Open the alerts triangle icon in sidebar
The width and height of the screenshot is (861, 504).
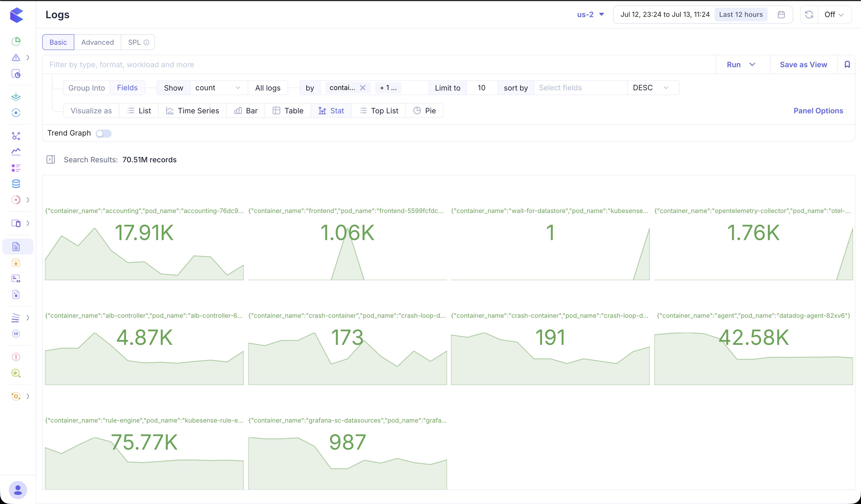[16, 58]
